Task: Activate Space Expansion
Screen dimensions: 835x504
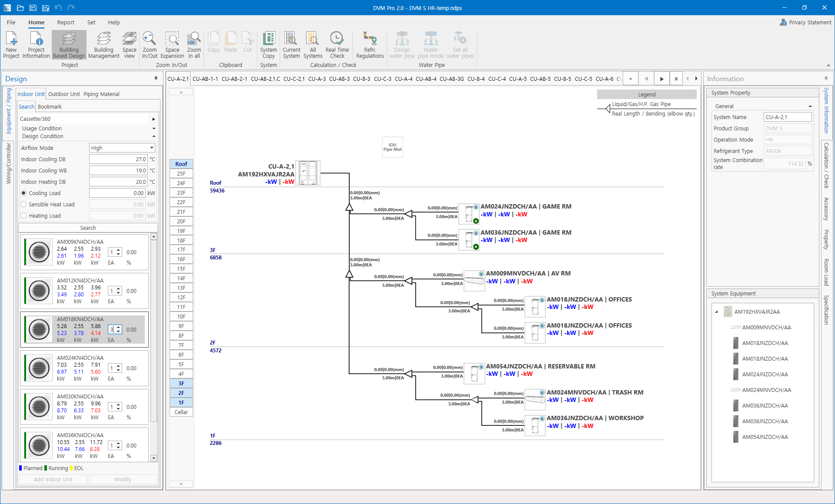Action: pyautogui.click(x=172, y=45)
